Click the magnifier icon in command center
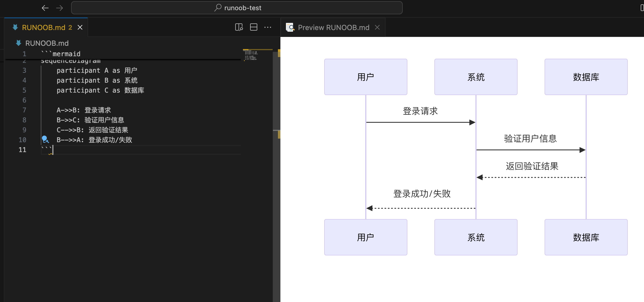 tap(218, 8)
